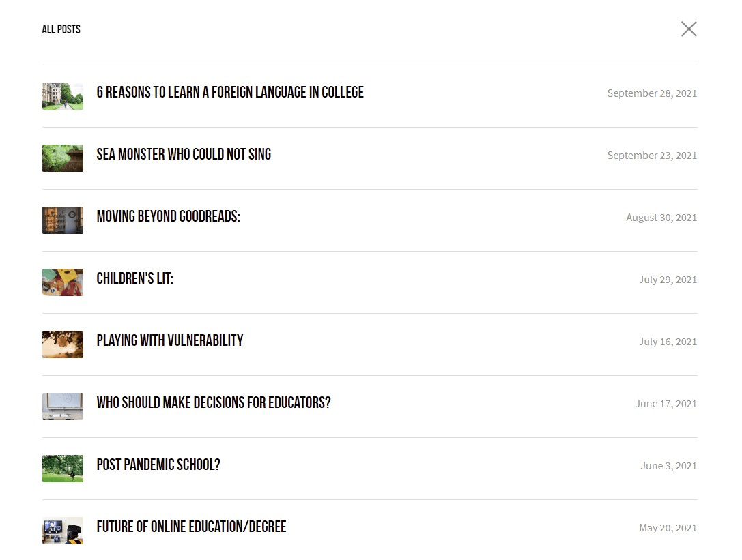Viewport: 742px width, 560px height.
Task: Click the September 28, 2021 date
Action: pyautogui.click(x=652, y=93)
